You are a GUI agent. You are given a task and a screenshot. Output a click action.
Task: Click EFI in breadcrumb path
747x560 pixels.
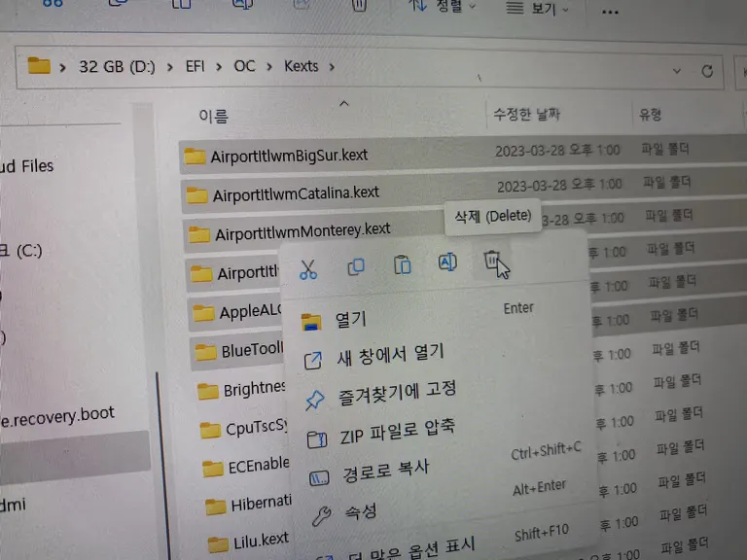coord(196,66)
